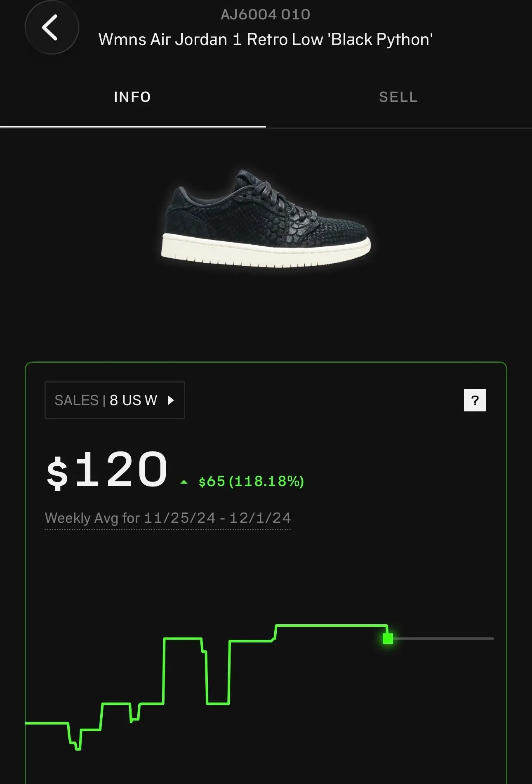This screenshot has height=784, width=532.
Task: Go back using the left arrow icon
Action: coord(52,28)
